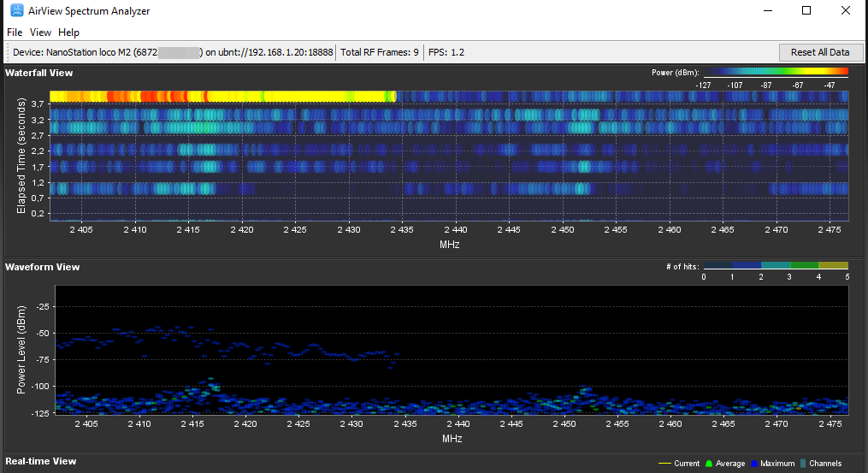Screen dimensions: 868x473
Task: Click the waveform MHz axis label
Action: (452, 438)
